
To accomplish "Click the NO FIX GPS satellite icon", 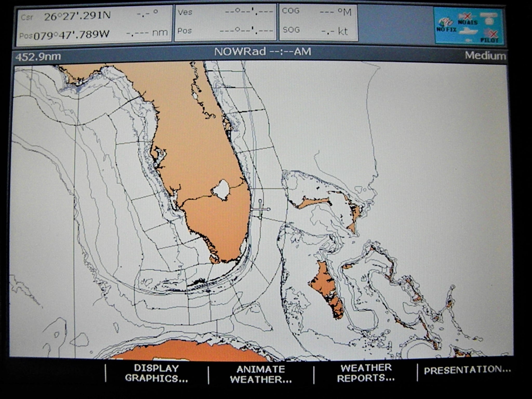I will [x=445, y=25].
